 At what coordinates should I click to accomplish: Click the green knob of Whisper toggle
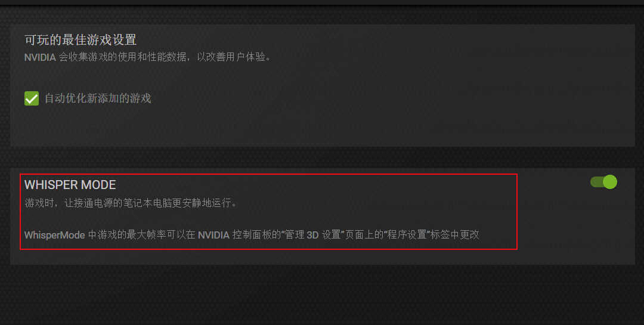click(610, 182)
